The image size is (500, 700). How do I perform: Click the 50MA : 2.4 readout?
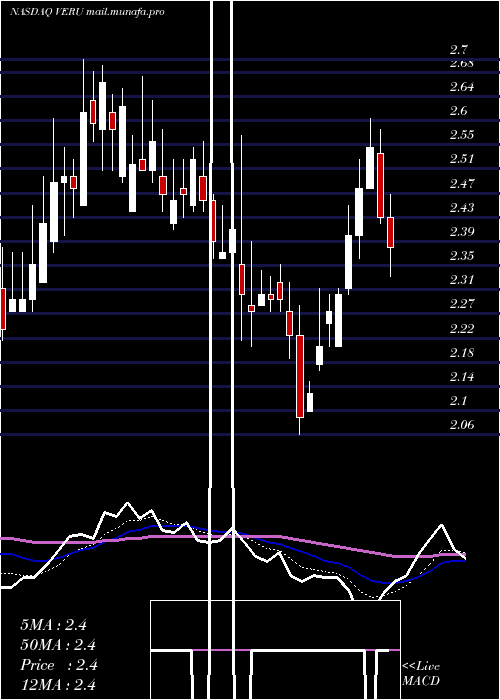(58, 645)
